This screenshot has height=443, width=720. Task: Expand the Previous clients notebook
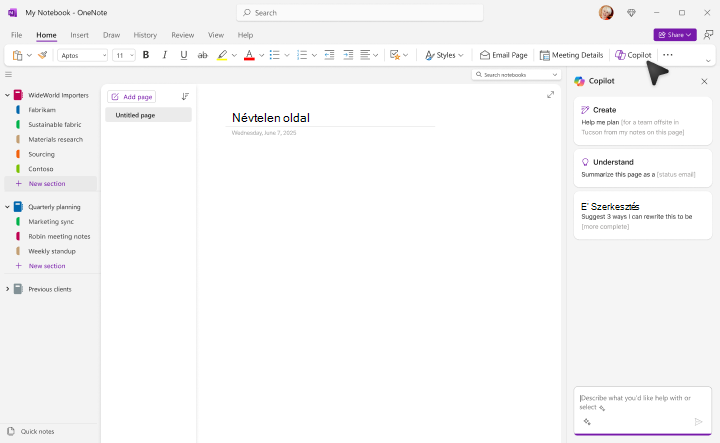pyautogui.click(x=7, y=289)
